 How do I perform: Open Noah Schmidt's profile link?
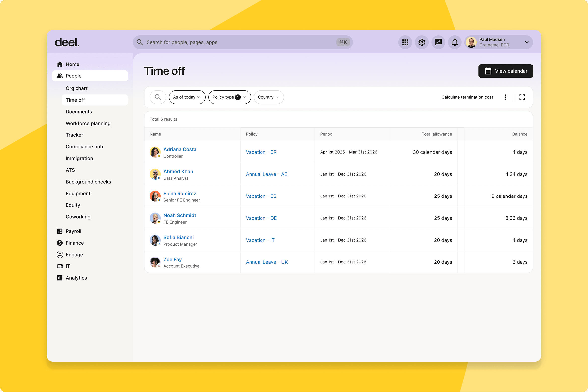tap(180, 215)
